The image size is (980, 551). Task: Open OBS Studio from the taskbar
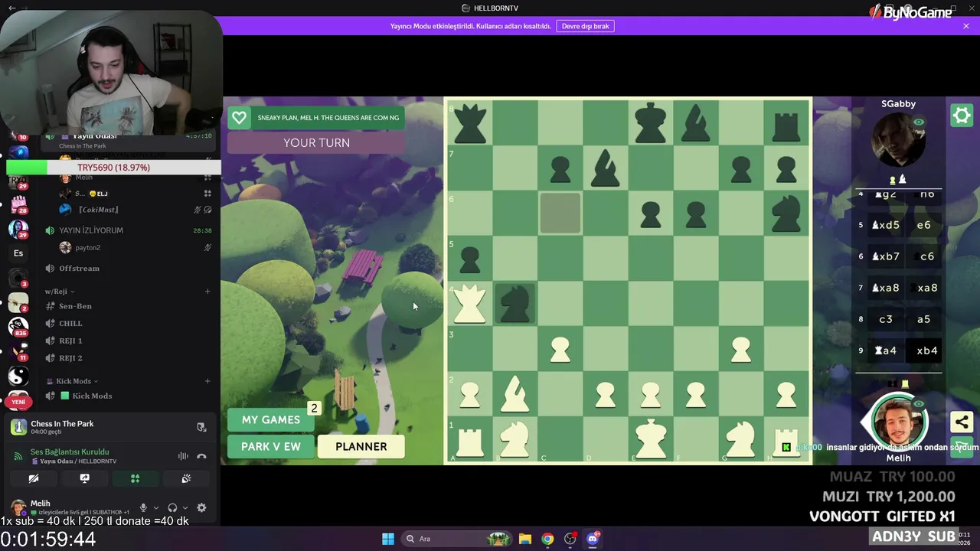pyautogui.click(x=570, y=539)
